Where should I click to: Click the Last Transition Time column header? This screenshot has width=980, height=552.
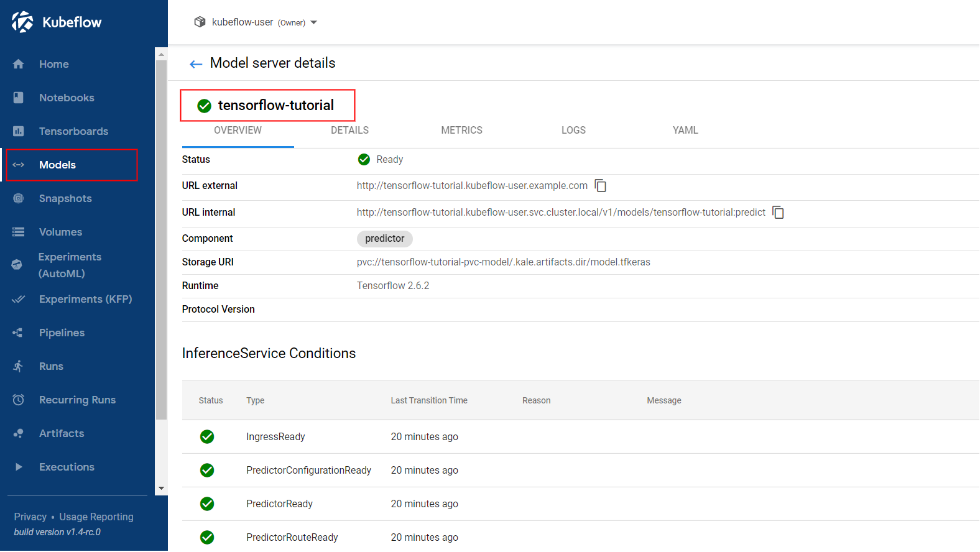[x=429, y=401]
